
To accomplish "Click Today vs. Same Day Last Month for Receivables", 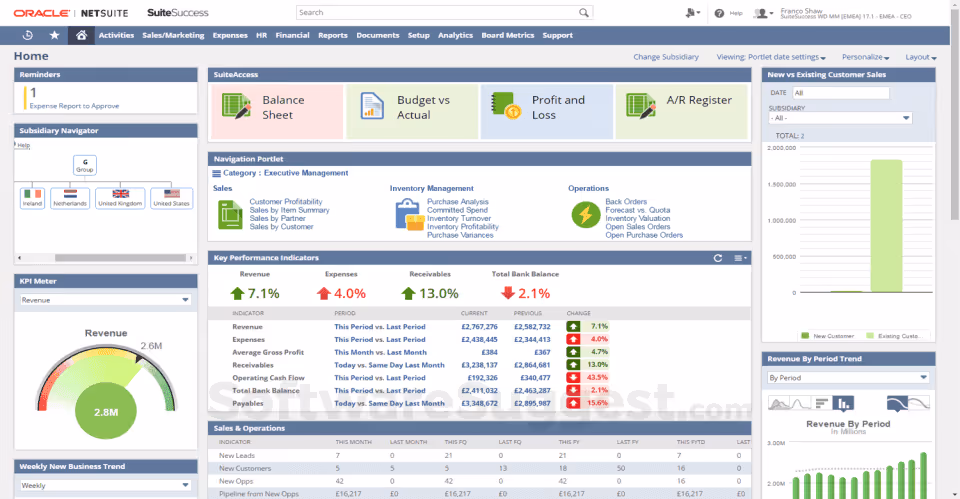I will coord(389,365).
